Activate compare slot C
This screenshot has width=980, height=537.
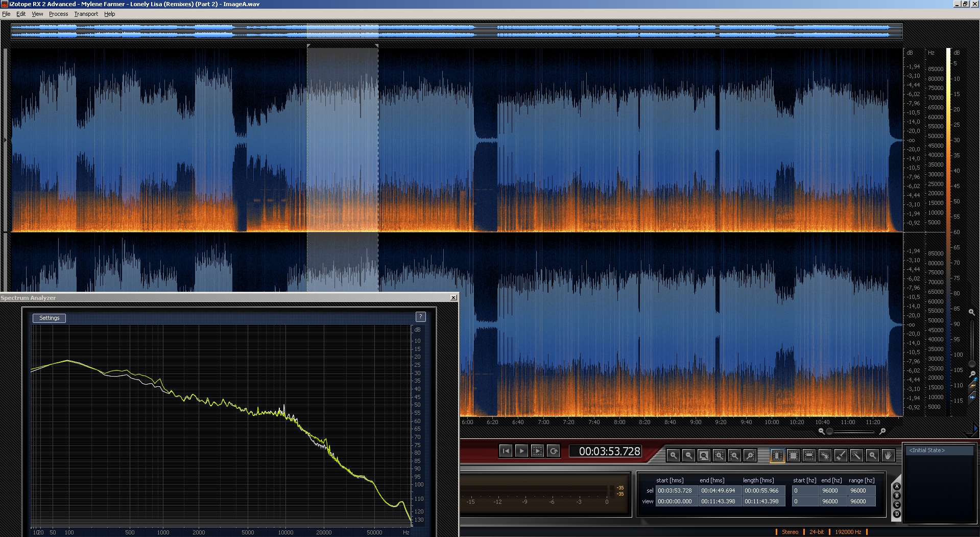[897, 505]
